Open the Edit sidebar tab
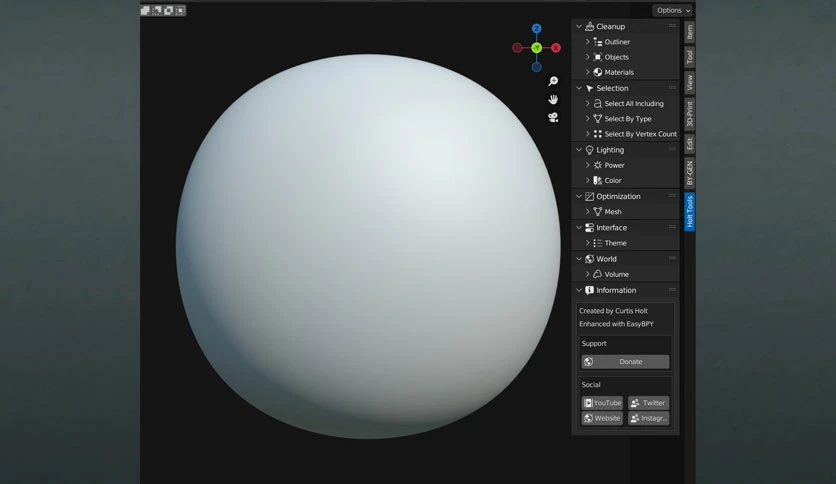Viewport: 836px width, 484px height. click(x=689, y=144)
